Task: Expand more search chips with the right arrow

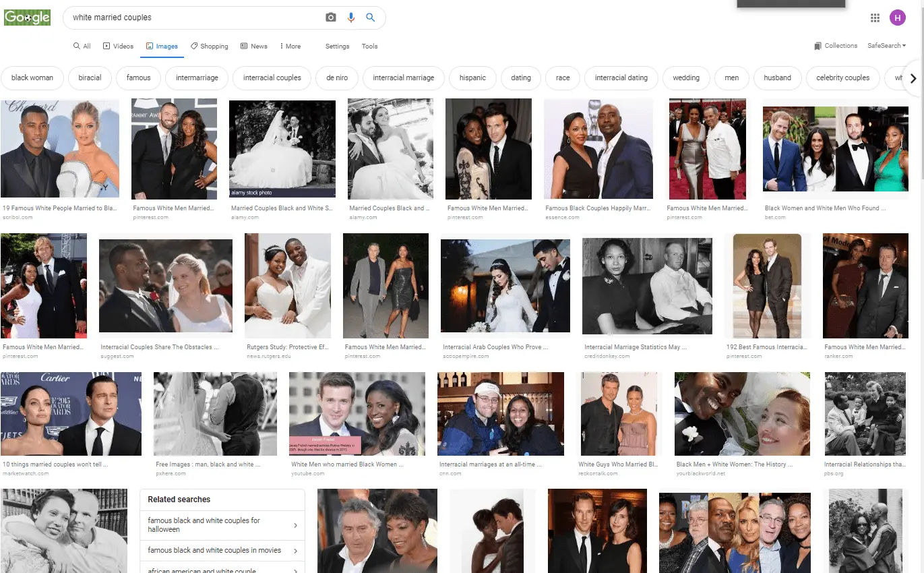Action: pos(914,78)
